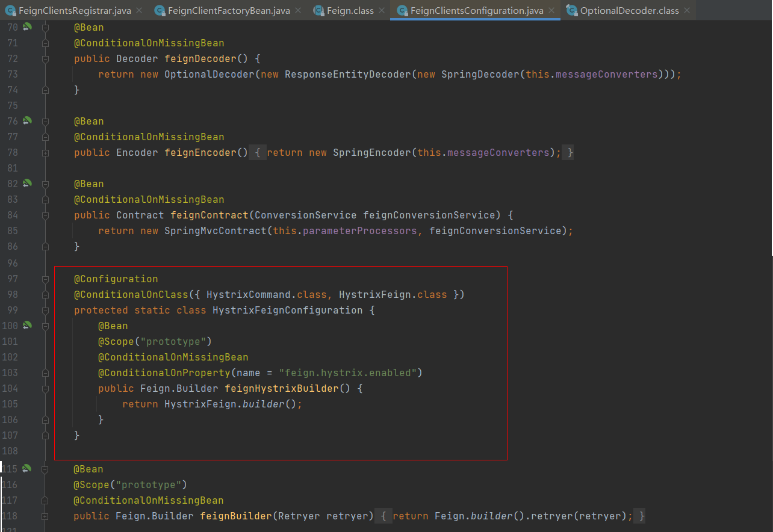Close the FeignClientFactoryBean.java tab

coord(298,11)
